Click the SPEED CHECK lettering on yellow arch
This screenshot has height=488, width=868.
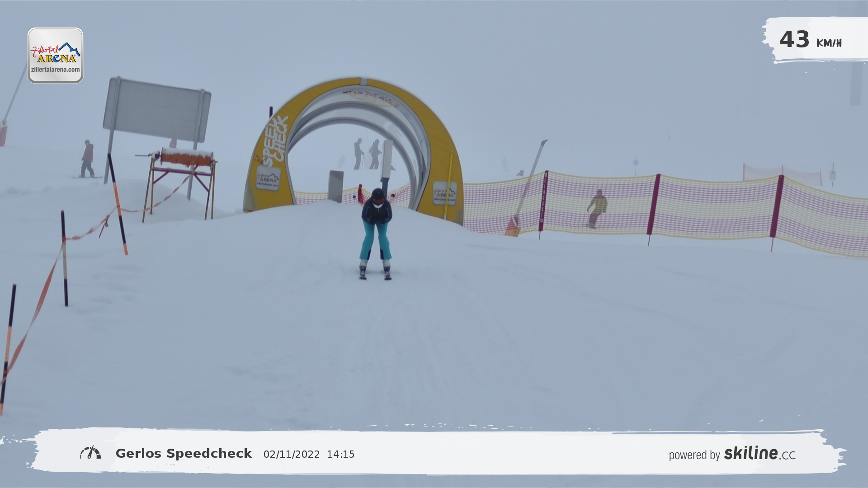tap(276, 140)
